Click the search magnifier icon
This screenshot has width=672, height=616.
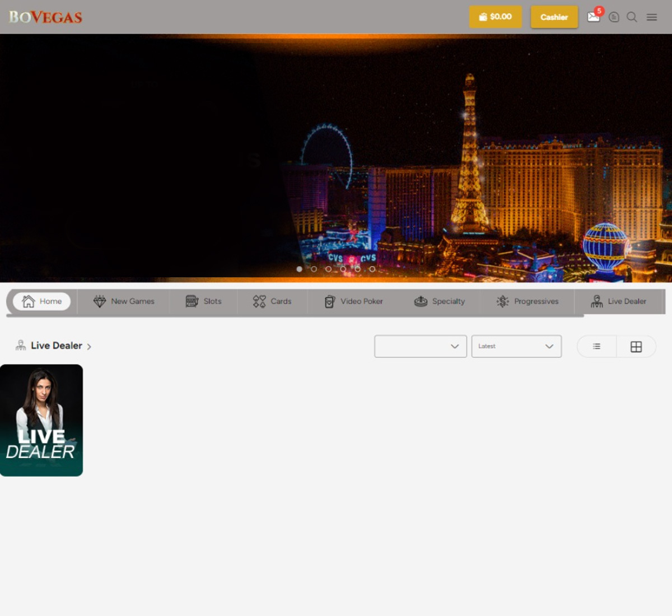pyautogui.click(x=632, y=17)
